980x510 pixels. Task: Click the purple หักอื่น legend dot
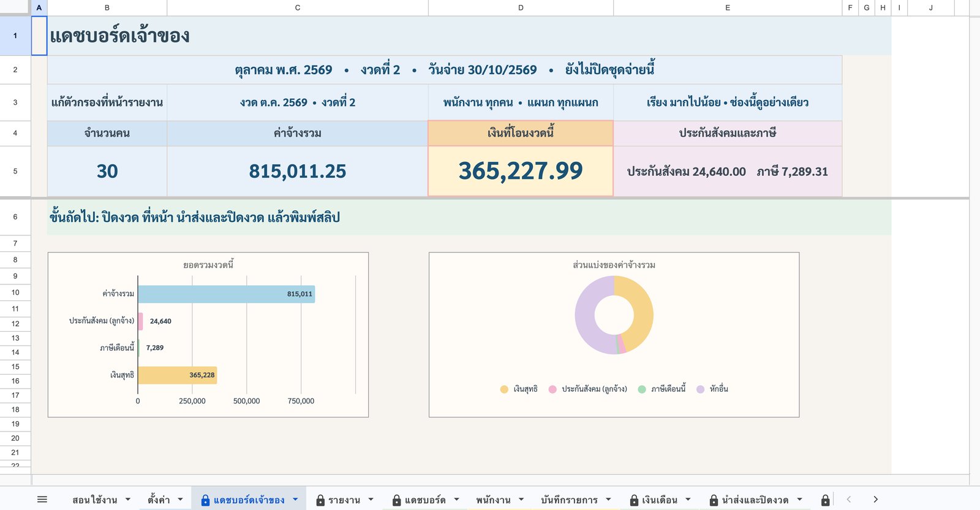click(701, 389)
